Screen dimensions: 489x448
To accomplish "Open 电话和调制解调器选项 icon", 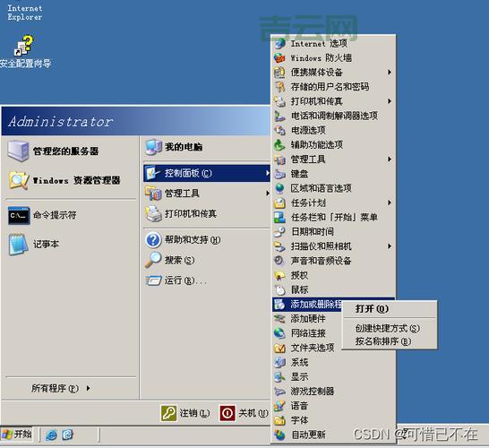I will [x=279, y=116].
